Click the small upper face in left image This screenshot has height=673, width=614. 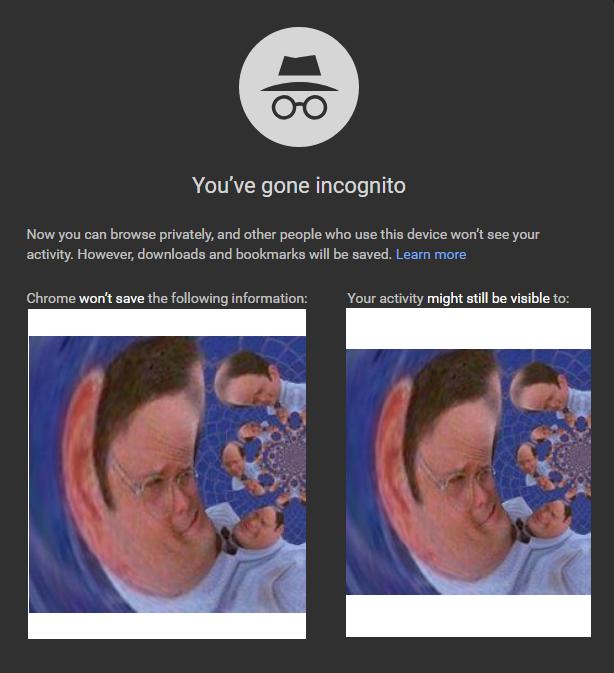click(251, 378)
